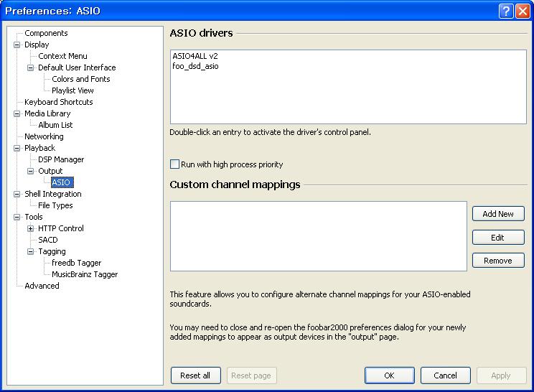This screenshot has height=392, width=534.
Task: Collapse the Media Library node
Action: click(x=17, y=113)
